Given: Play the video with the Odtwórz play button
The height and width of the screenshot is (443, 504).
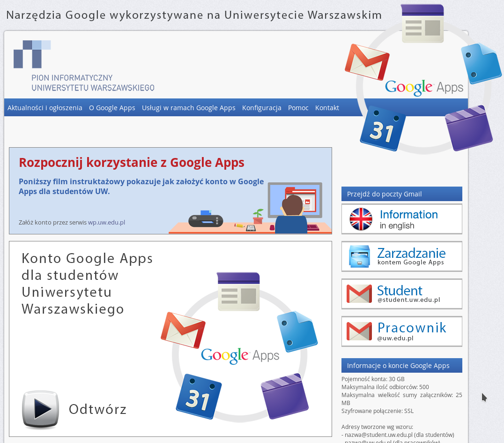Looking at the screenshot, I should [40, 410].
